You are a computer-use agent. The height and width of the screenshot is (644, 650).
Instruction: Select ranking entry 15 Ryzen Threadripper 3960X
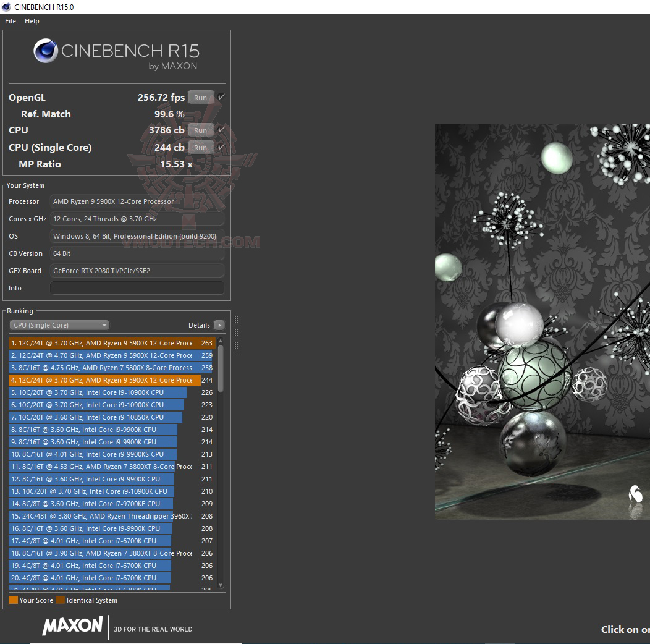point(111,516)
